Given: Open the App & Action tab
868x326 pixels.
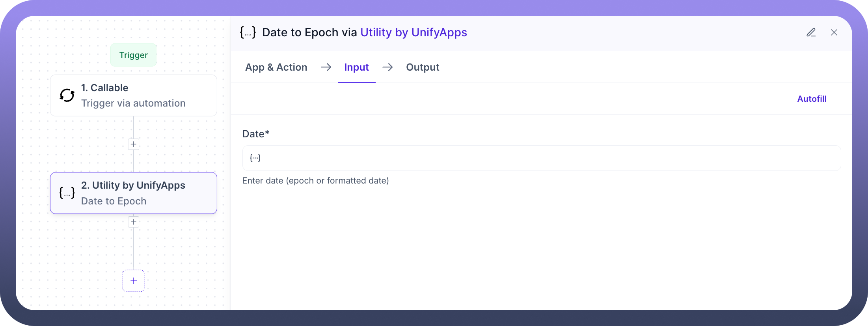Looking at the screenshot, I should point(276,67).
